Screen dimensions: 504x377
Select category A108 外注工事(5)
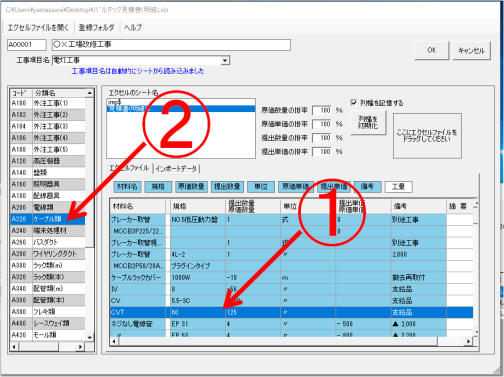tap(48, 149)
